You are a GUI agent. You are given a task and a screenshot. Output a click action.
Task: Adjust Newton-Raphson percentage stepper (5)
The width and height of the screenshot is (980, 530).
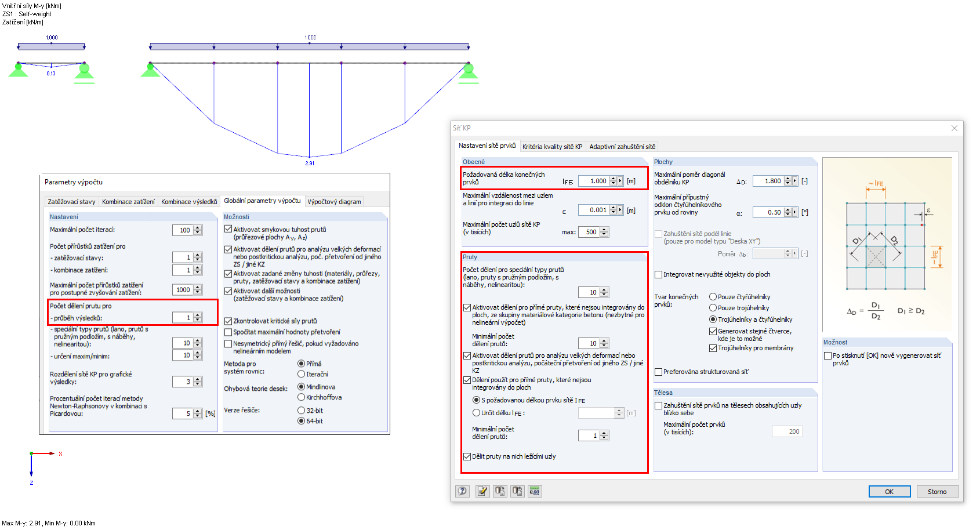coord(198,413)
